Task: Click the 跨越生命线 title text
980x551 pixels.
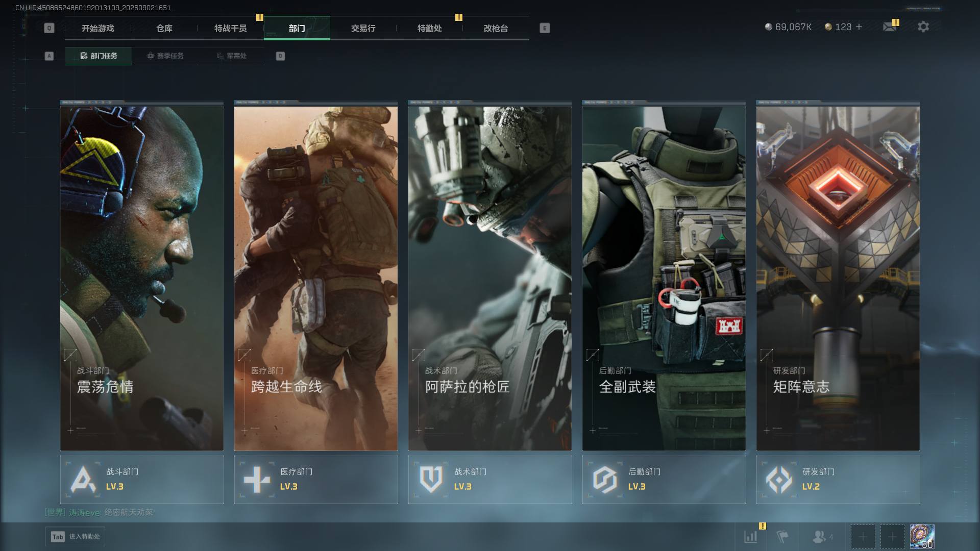Action: tap(286, 387)
